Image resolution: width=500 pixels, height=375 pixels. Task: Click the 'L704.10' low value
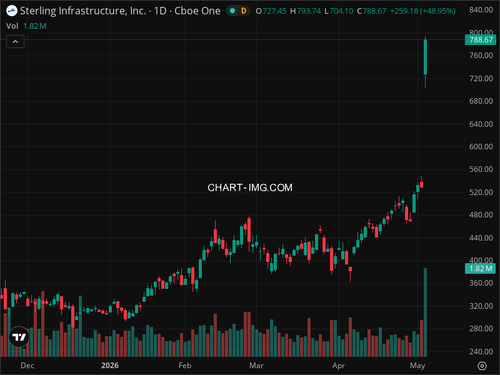[x=339, y=11]
